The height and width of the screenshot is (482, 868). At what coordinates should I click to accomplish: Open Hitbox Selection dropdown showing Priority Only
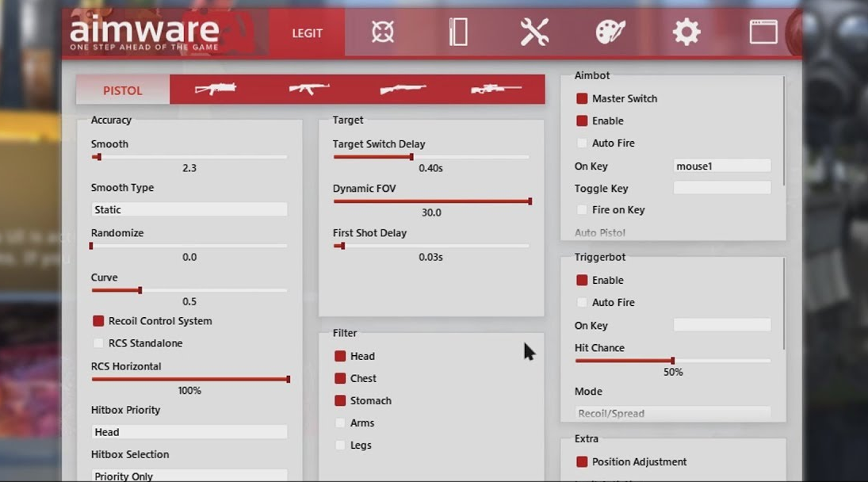click(189, 476)
